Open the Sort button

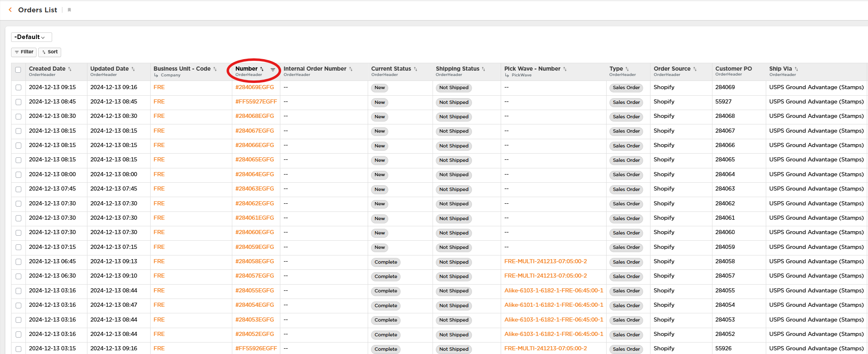click(50, 52)
